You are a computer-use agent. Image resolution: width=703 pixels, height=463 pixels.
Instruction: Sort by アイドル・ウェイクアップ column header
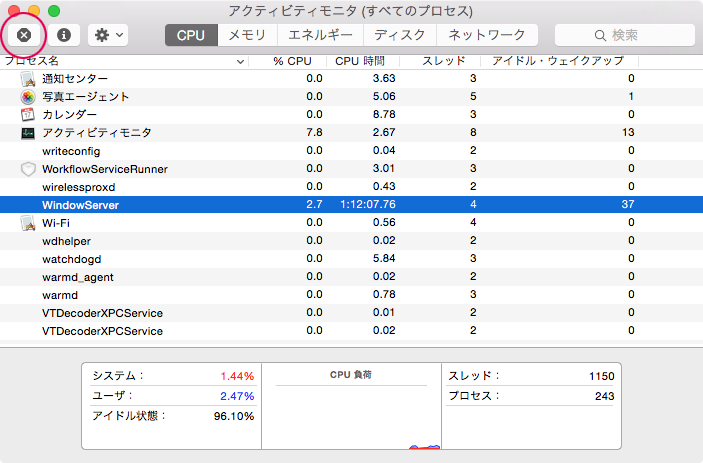558,61
